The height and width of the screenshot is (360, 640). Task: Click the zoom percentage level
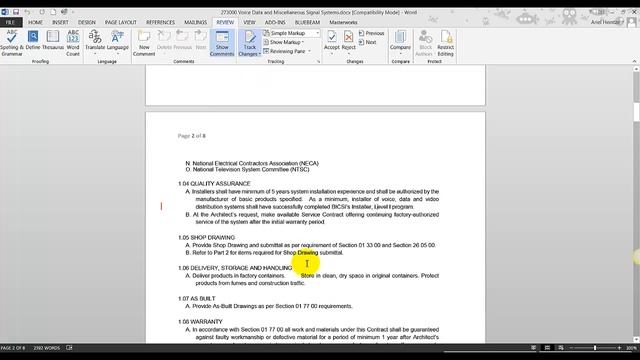(x=631, y=348)
